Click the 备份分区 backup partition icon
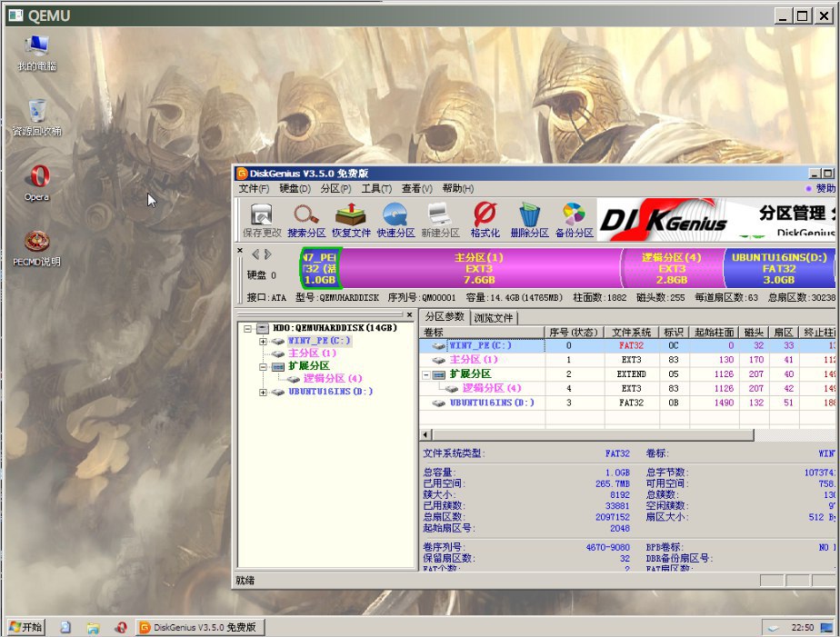Screen dimensions: 840x637 tap(575, 220)
